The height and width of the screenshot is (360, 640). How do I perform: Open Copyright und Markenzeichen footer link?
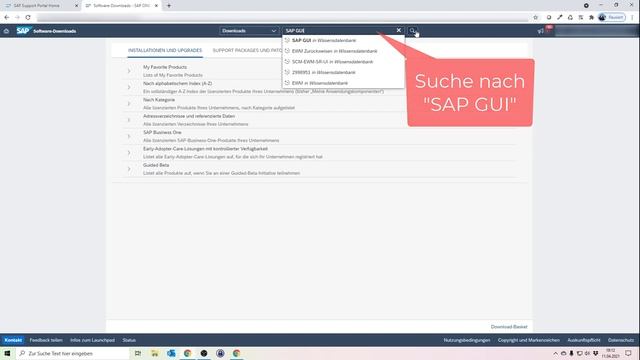[x=529, y=340]
